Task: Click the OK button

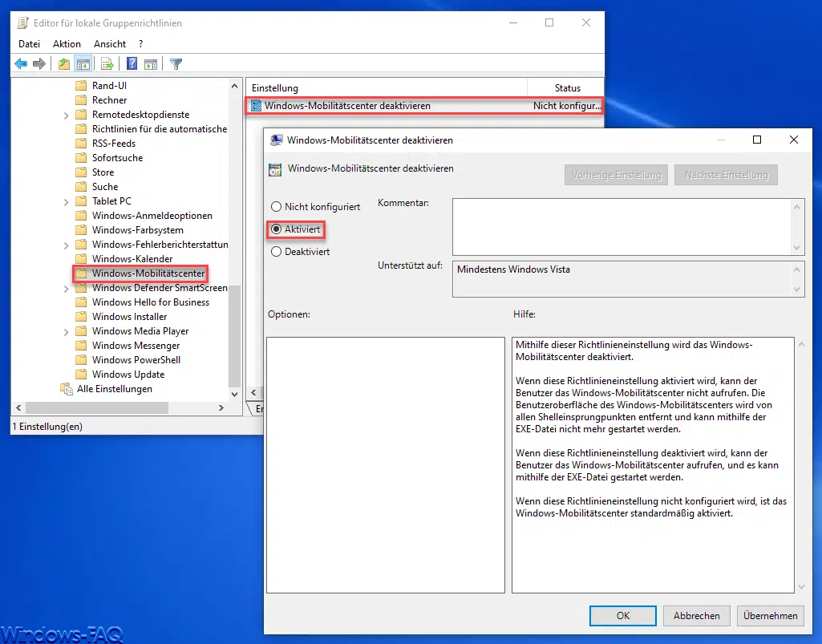Action: [x=622, y=616]
